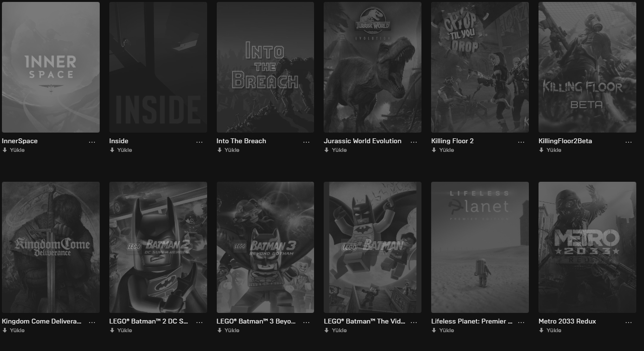Open more options for Metro 2033 Redux
The image size is (644, 351).
click(x=629, y=322)
